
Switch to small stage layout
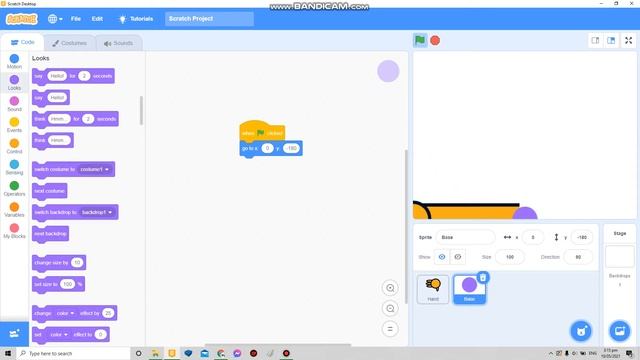[x=596, y=40]
